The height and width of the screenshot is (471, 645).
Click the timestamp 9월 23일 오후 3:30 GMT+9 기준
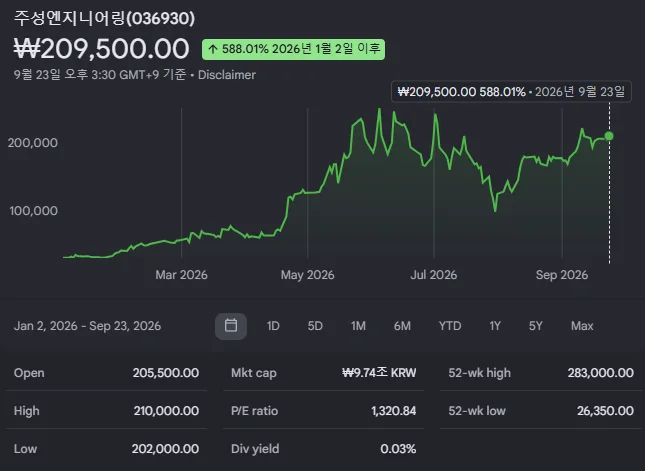[100, 75]
